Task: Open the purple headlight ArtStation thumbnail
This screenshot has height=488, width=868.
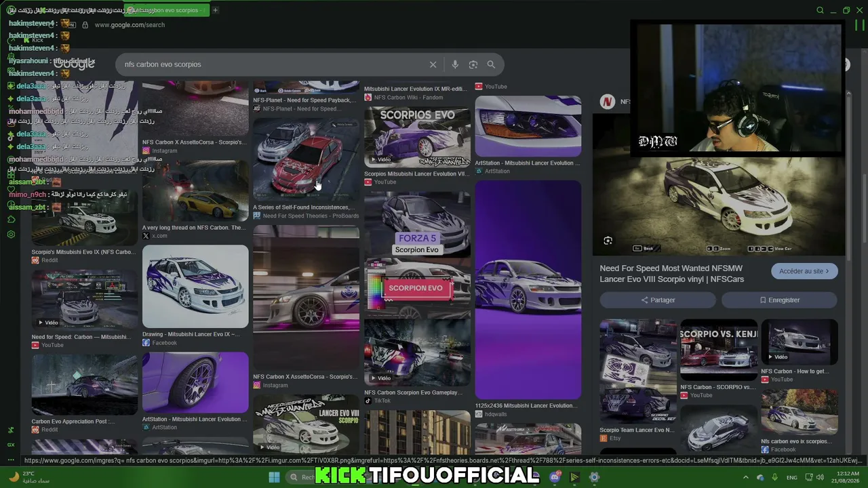Action: click(528, 126)
